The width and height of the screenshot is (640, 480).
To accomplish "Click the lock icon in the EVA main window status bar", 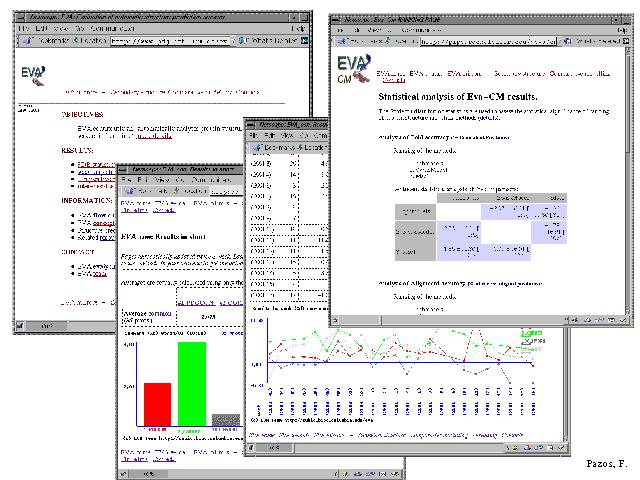I will point(19,326).
